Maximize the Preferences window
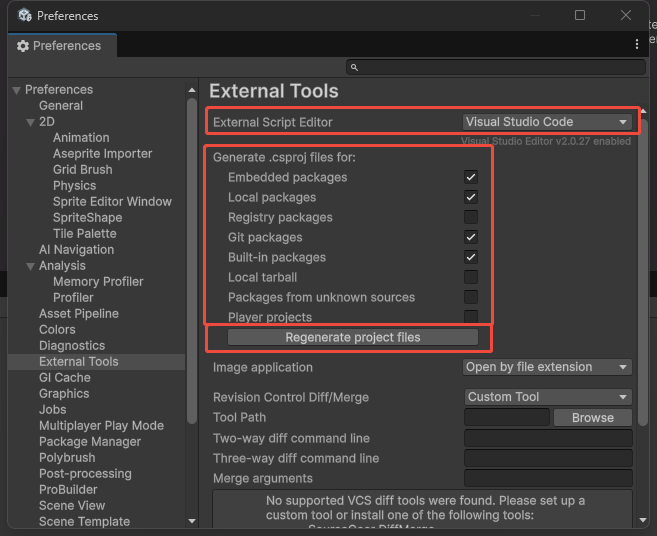This screenshot has width=657, height=536. [580, 16]
